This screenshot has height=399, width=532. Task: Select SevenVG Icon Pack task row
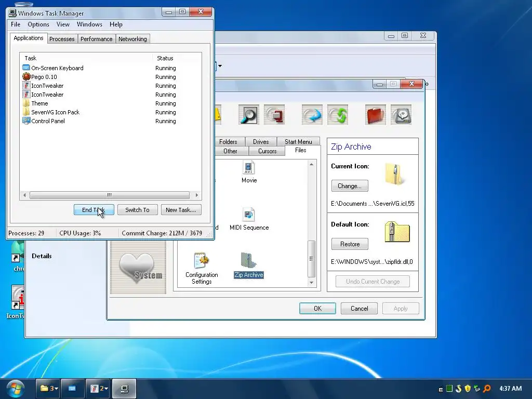tap(111, 112)
